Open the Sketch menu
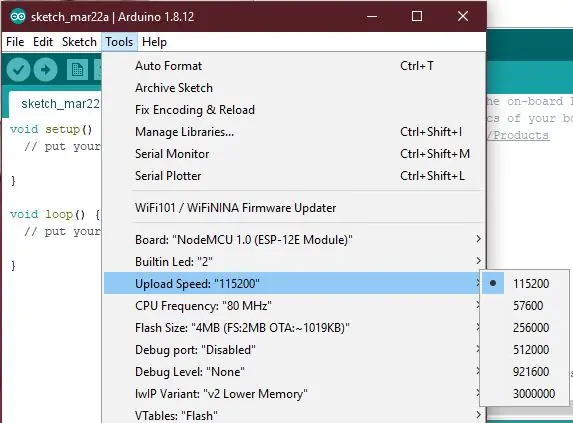The height and width of the screenshot is (423, 573). coord(79,42)
